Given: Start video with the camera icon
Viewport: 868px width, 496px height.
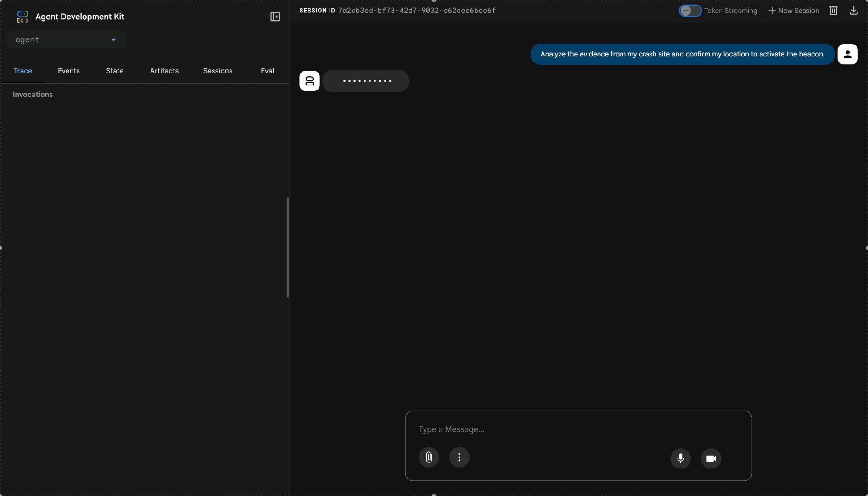Looking at the screenshot, I should 711,458.
